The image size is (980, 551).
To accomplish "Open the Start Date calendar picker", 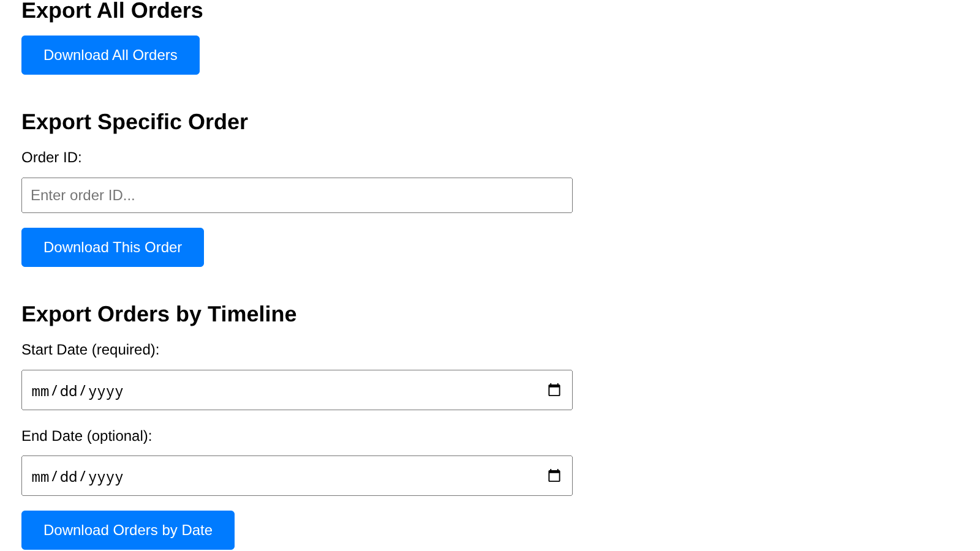I will click(554, 390).
